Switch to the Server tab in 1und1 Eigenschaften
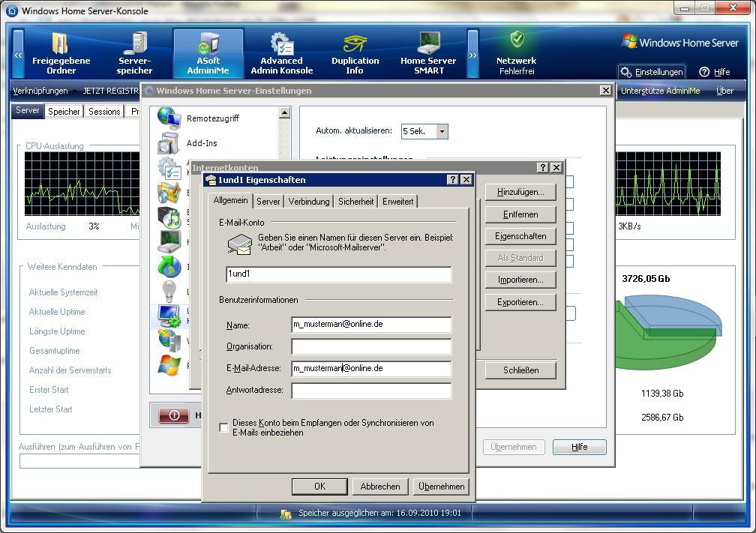This screenshot has width=756, height=533. pyautogui.click(x=268, y=202)
